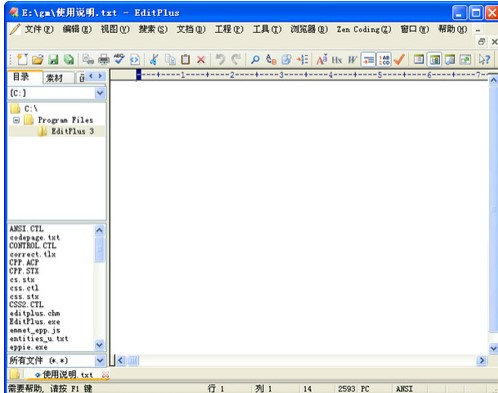This screenshot has width=498, height=393.
Task: Toggle the Directory Window toolbar button
Action: pyautogui.click(x=434, y=60)
